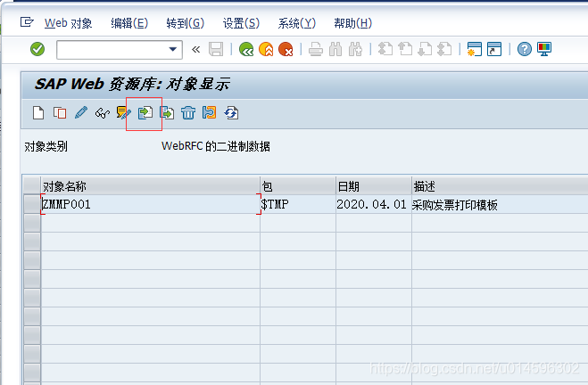Image resolution: width=588 pixels, height=385 pixels.
Task: Open the 编辑(E) menu
Action: 129,23
